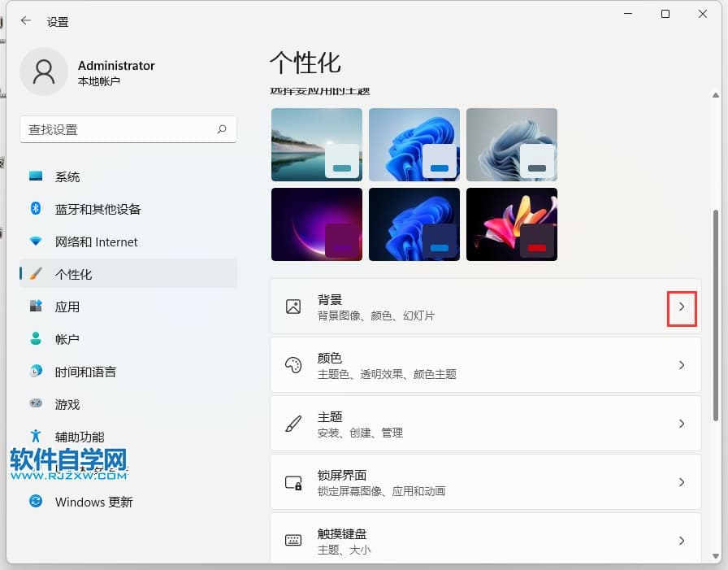Click the back arrow in Settings header
The height and width of the screenshot is (570, 728).
26,21
